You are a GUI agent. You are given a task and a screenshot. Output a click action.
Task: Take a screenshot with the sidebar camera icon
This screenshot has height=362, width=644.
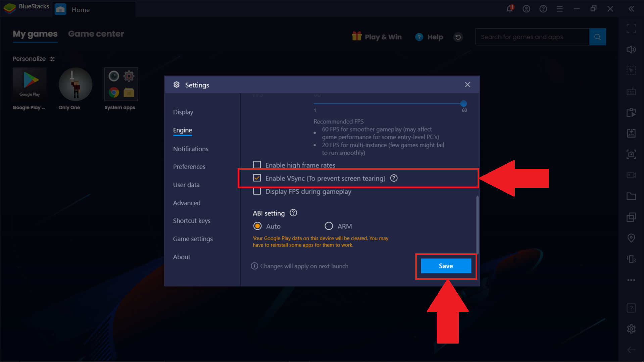click(631, 154)
